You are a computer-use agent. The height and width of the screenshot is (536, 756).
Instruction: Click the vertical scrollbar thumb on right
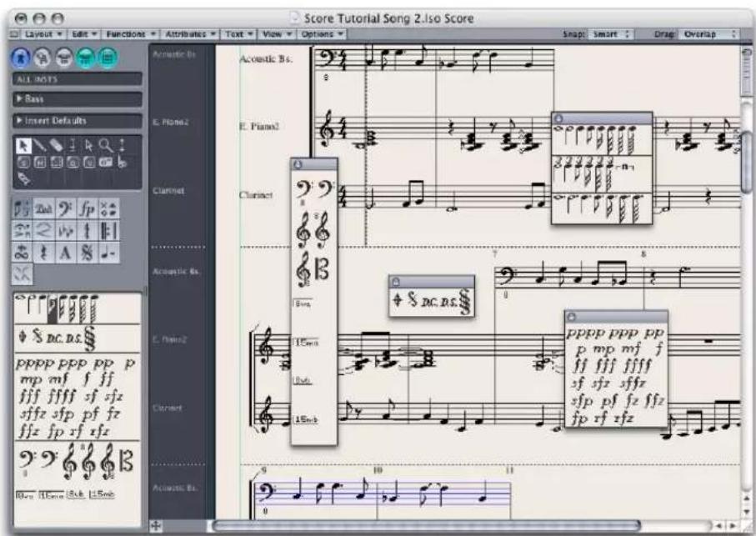(x=748, y=163)
